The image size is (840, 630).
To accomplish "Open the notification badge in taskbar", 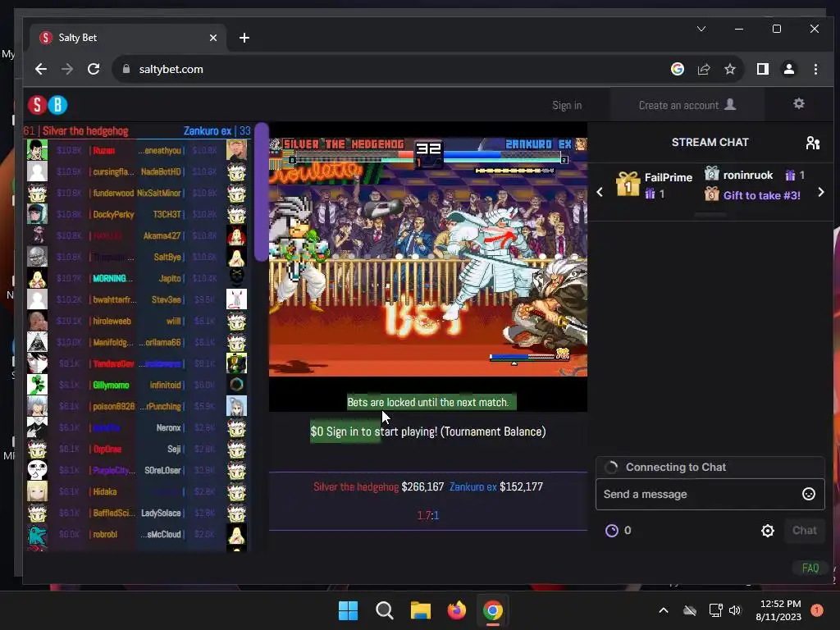I will pyautogui.click(x=816, y=610).
